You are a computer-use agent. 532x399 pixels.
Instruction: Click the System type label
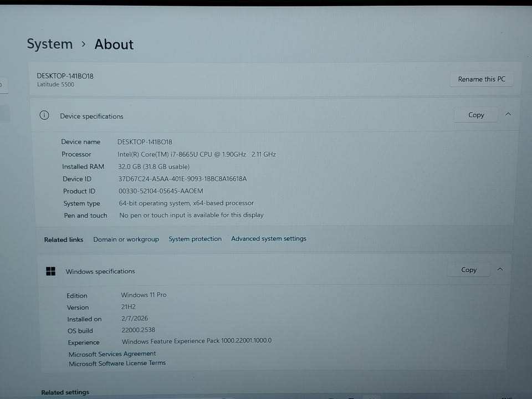click(82, 203)
